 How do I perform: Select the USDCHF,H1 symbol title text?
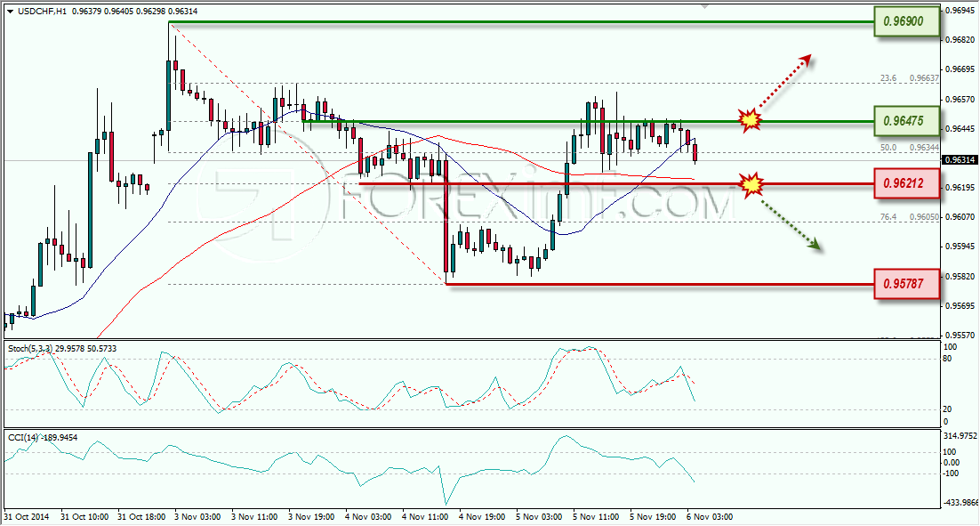(43, 12)
